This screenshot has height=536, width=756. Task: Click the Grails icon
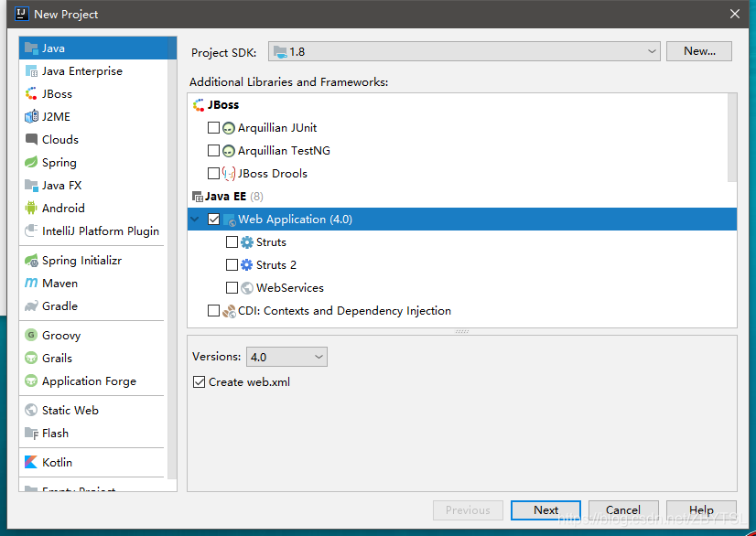point(31,359)
